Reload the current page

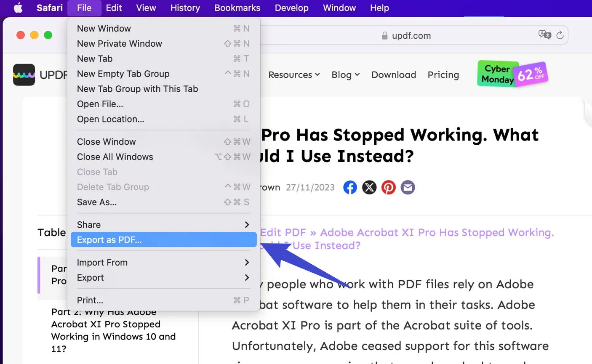point(560,35)
